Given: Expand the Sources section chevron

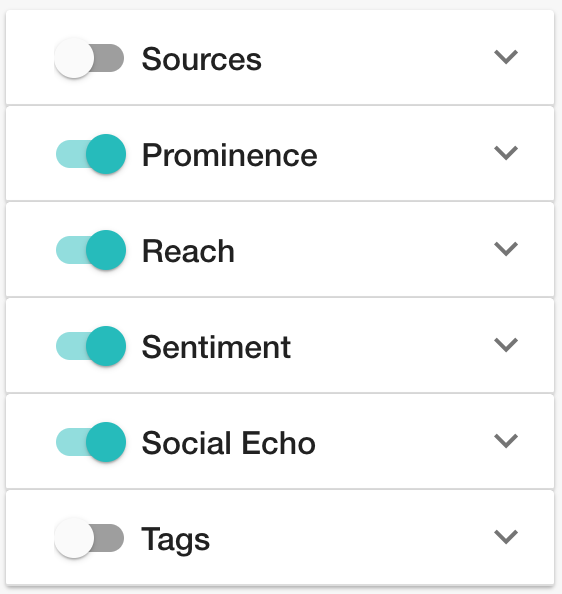Looking at the screenshot, I should (506, 57).
